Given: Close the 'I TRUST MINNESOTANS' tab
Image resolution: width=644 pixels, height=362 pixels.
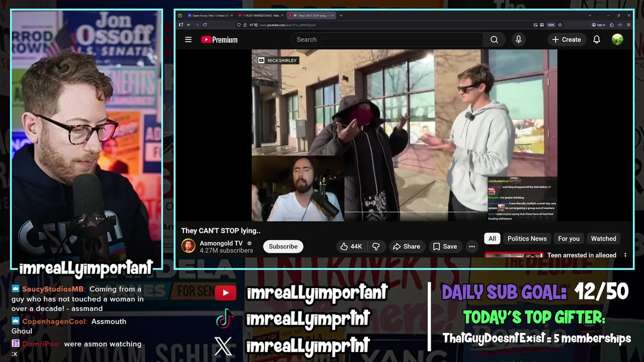Looking at the screenshot, I should [282, 16].
